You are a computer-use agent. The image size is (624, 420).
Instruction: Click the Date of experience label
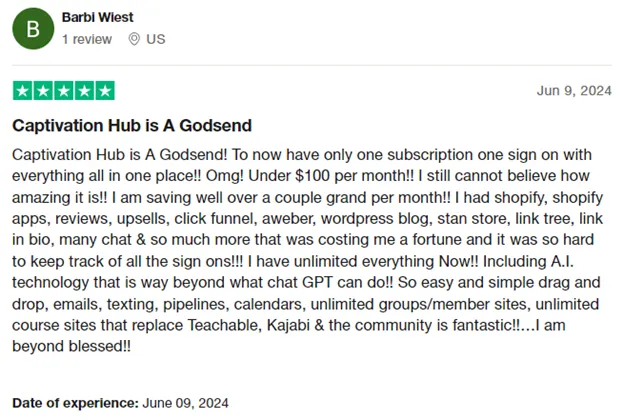75,403
